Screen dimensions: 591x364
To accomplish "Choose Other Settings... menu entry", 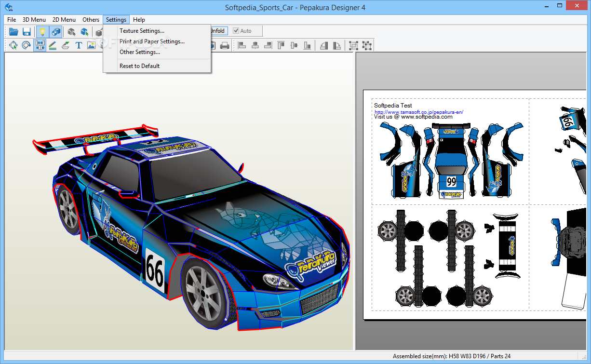I will [157, 52].
